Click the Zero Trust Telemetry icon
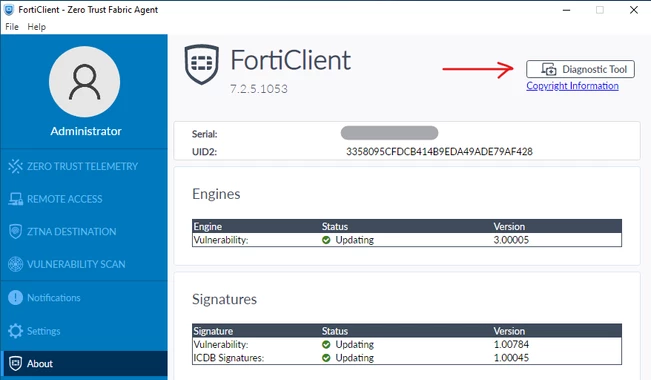 15,166
